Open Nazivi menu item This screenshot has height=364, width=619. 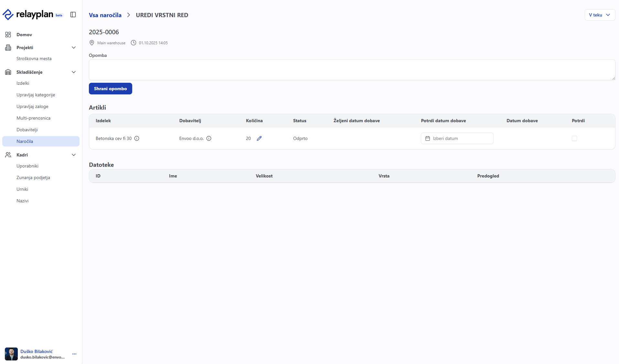click(x=23, y=201)
